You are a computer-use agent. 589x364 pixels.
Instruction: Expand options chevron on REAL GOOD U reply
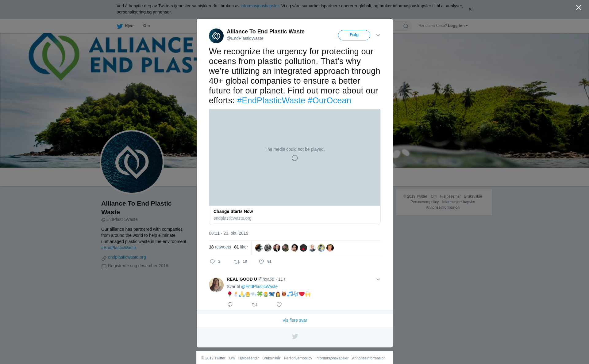point(378,279)
